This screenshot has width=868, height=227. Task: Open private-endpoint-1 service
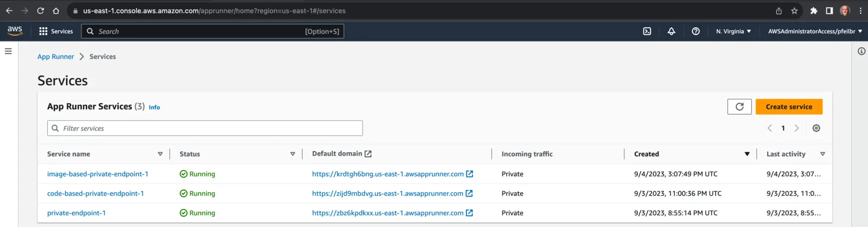(76, 213)
